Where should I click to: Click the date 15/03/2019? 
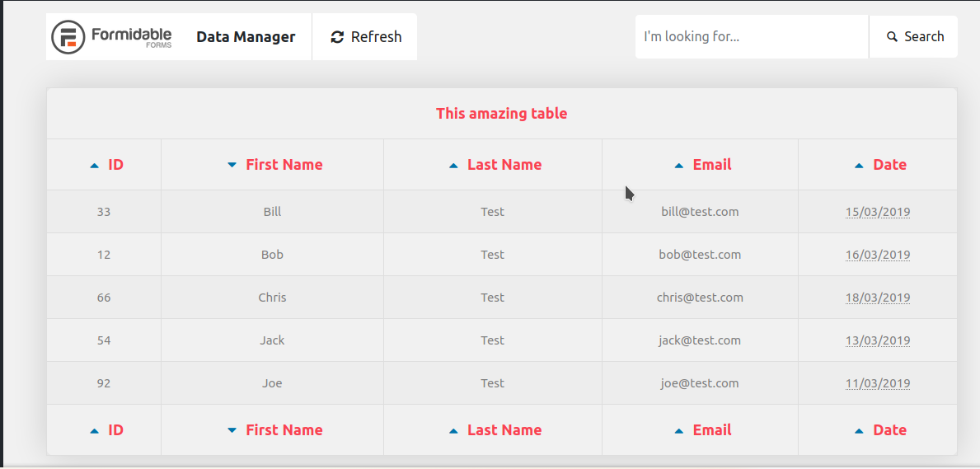pyautogui.click(x=878, y=211)
